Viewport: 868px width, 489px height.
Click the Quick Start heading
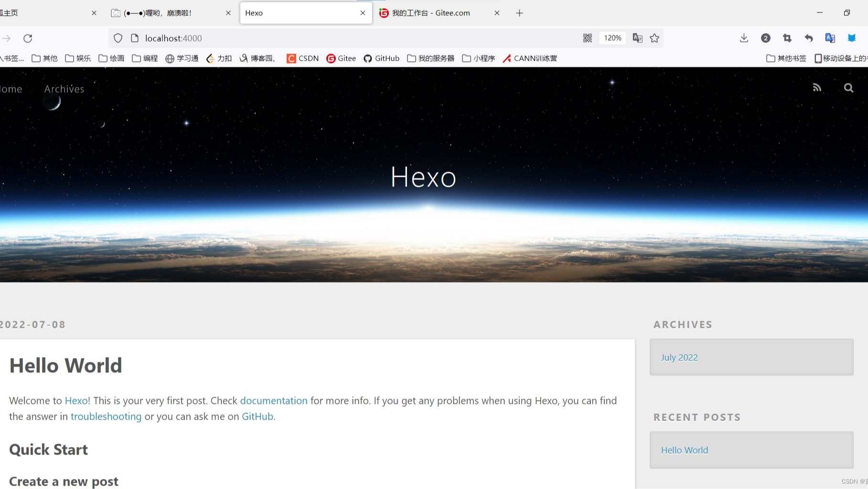point(48,450)
